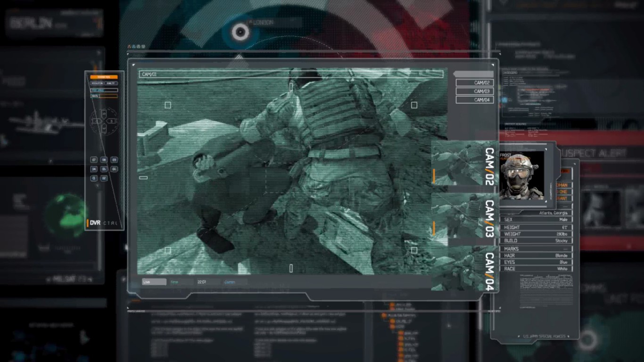
Task: Select camera button 02 in DVR panel
Action: coord(104,178)
